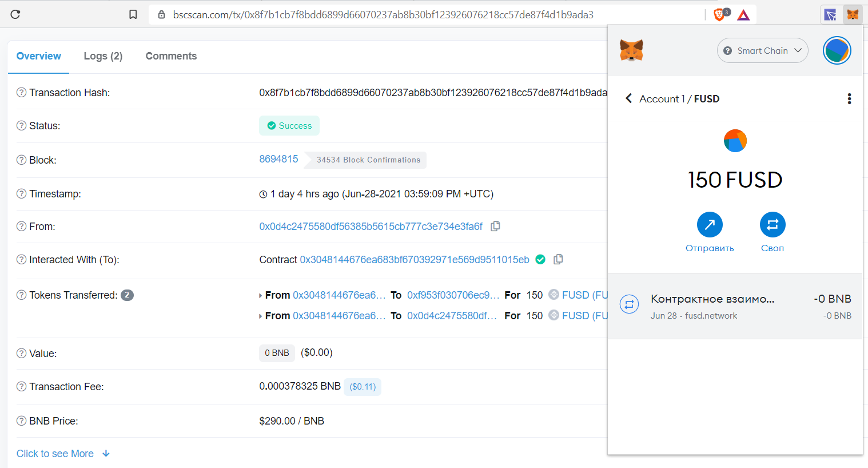Open the From address 0x0d4c2475580df... link
Image resolution: width=868 pixels, height=468 pixels.
[371, 227]
